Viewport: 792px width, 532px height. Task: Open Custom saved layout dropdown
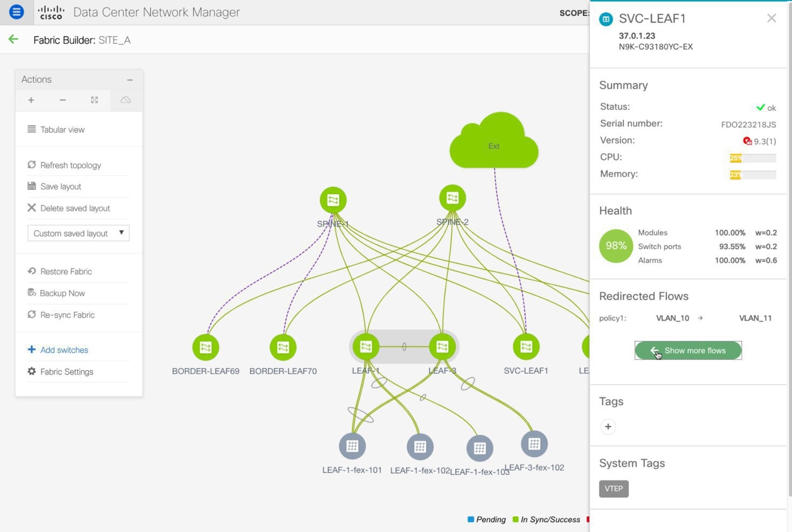pos(79,233)
